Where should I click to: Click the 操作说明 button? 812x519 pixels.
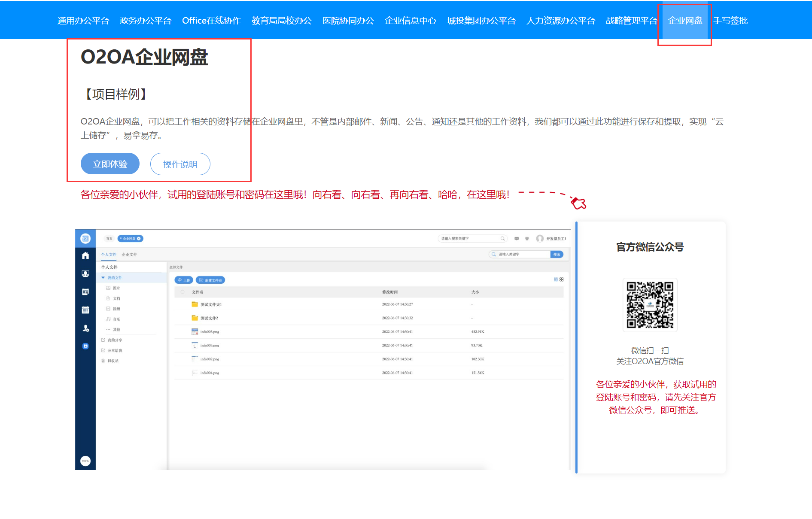pyautogui.click(x=180, y=164)
